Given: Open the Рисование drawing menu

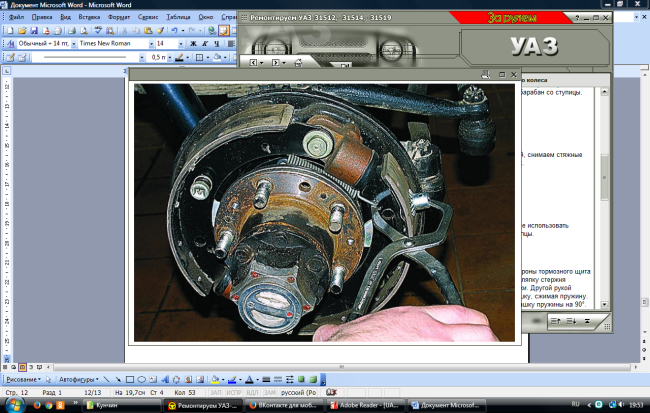Looking at the screenshot, I should [24, 379].
